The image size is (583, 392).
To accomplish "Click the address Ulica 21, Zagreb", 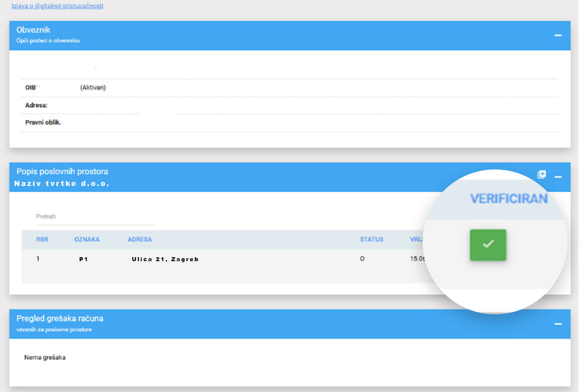I will click(165, 260).
